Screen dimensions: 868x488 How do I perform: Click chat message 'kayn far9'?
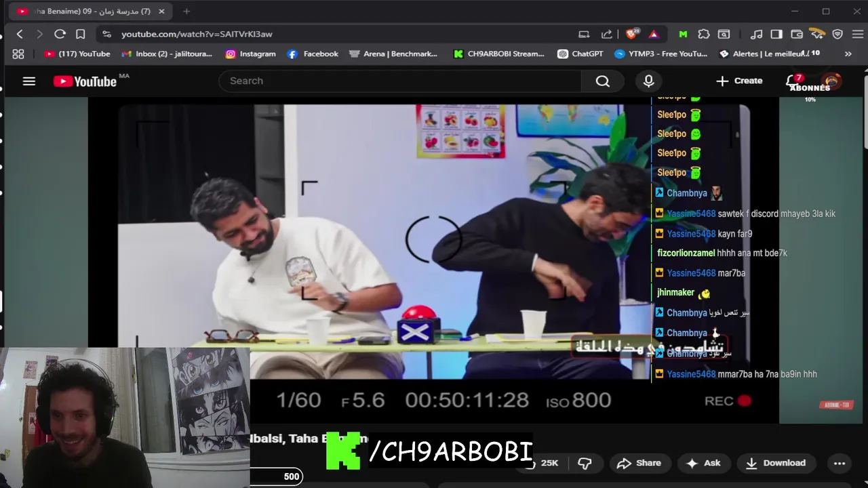(x=735, y=234)
